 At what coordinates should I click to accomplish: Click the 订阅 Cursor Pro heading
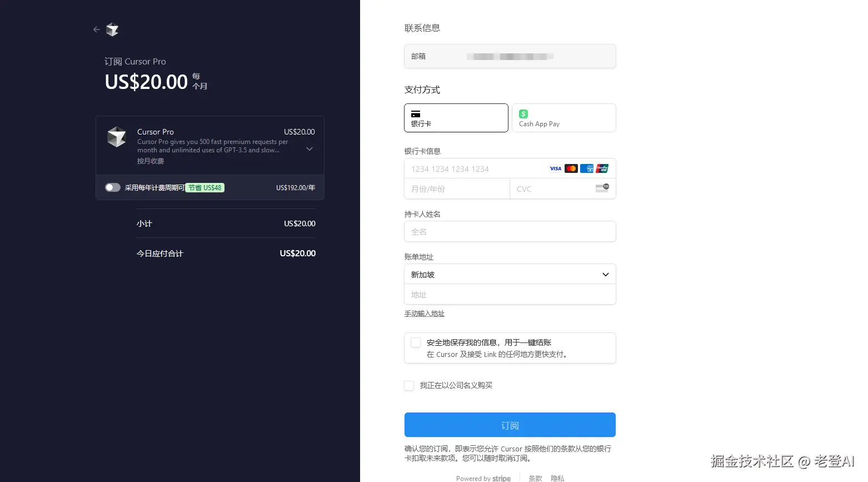coord(136,61)
